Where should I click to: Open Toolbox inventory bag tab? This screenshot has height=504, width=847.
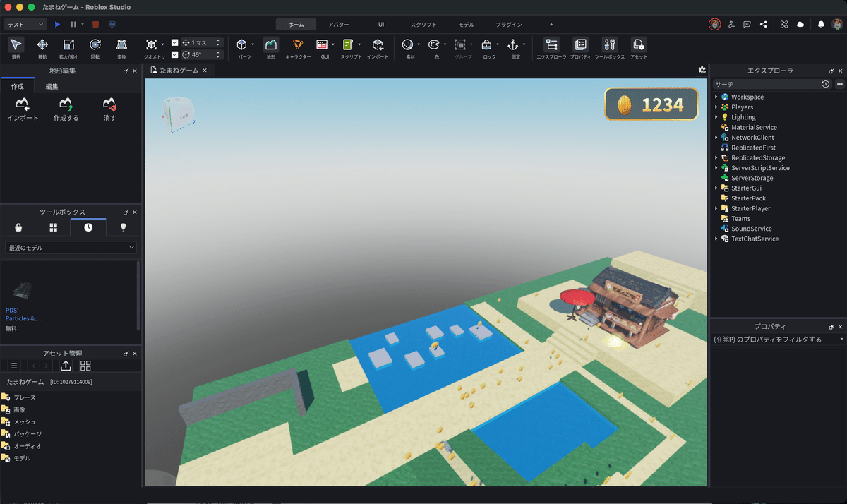pos(18,227)
